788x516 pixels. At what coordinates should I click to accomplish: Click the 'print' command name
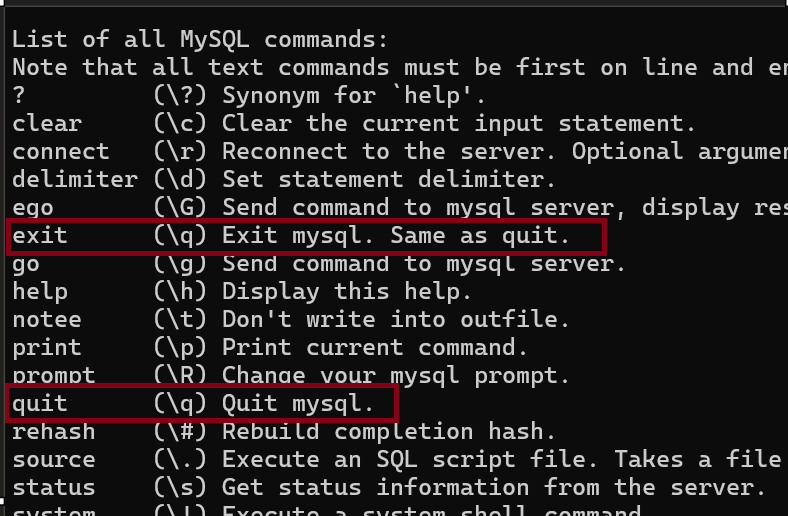tap(47, 348)
